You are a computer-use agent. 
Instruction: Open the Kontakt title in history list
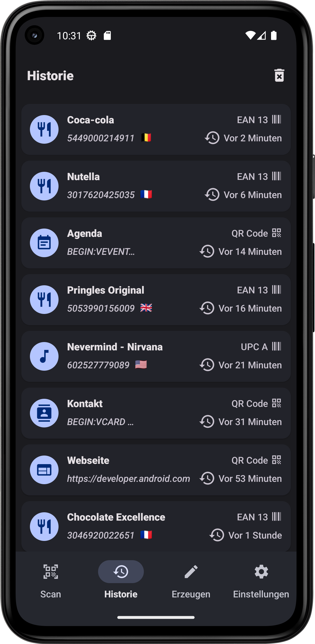coord(85,404)
